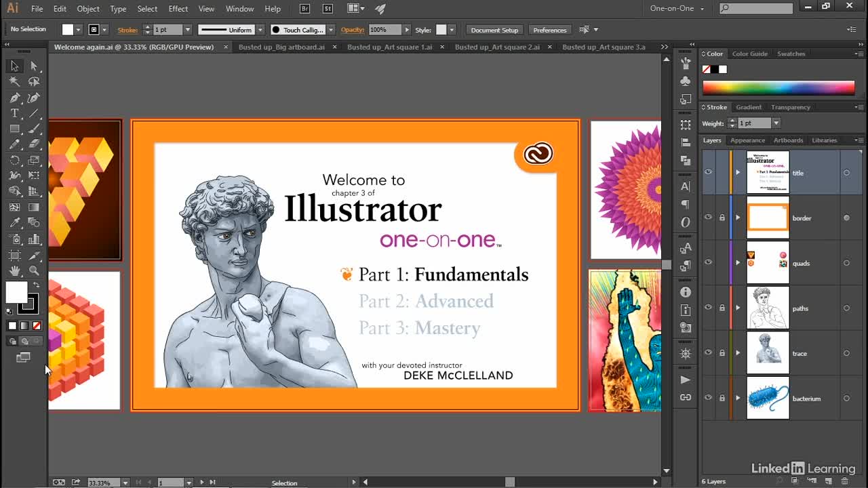Select the Rectangle tool
Viewport: 868px width, 488px height.
[14, 129]
